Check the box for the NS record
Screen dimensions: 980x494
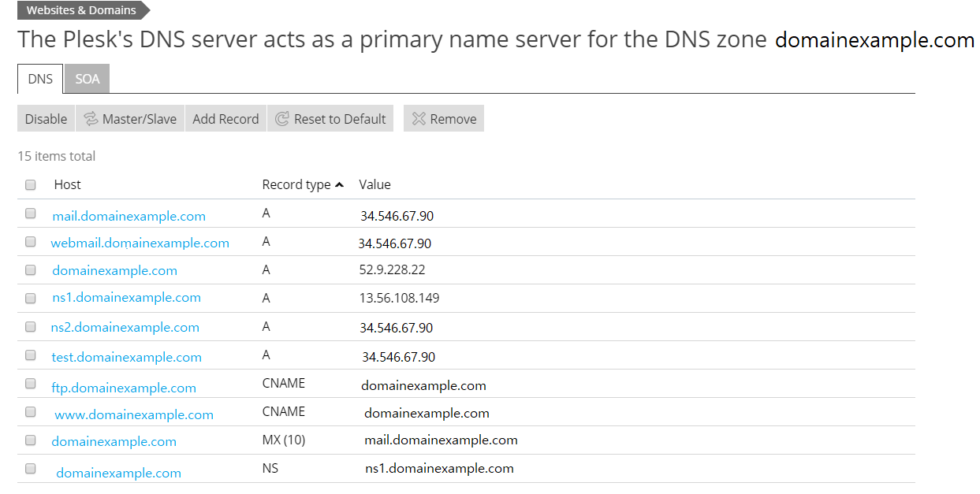pyautogui.click(x=31, y=468)
